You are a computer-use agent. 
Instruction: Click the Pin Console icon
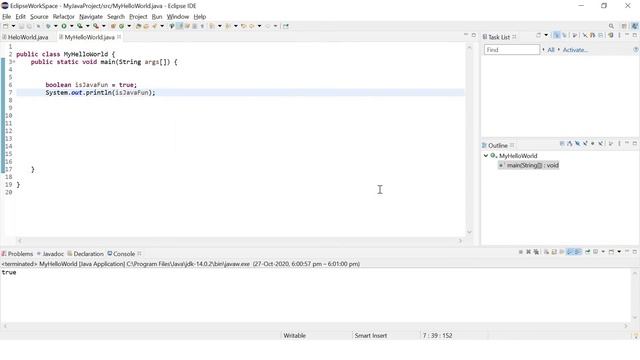[x=588, y=252]
